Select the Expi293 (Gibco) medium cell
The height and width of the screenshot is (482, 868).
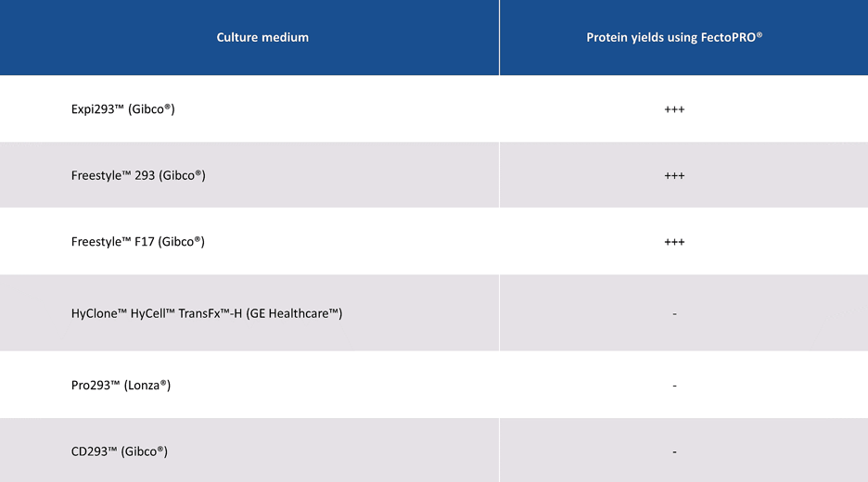click(x=123, y=109)
